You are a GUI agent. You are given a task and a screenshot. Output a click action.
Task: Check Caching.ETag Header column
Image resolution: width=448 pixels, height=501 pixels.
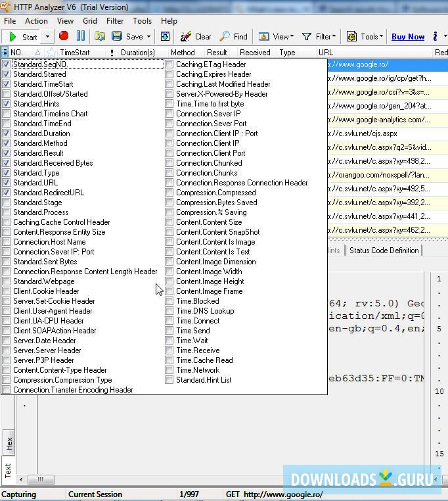tap(169, 64)
